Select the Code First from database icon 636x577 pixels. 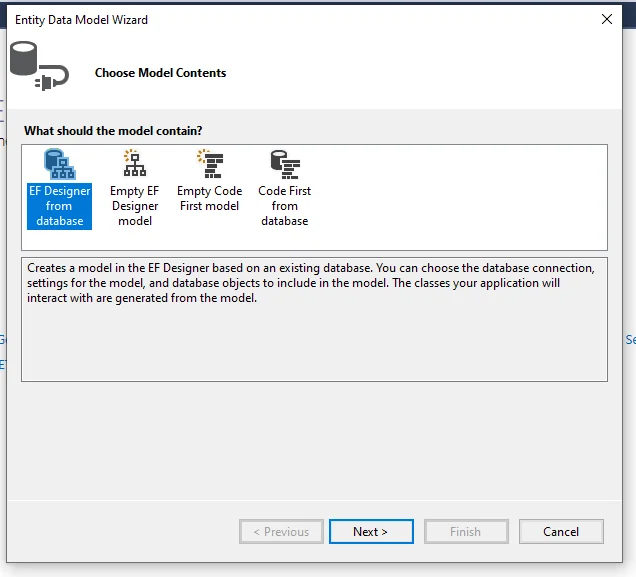[x=285, y=164]
